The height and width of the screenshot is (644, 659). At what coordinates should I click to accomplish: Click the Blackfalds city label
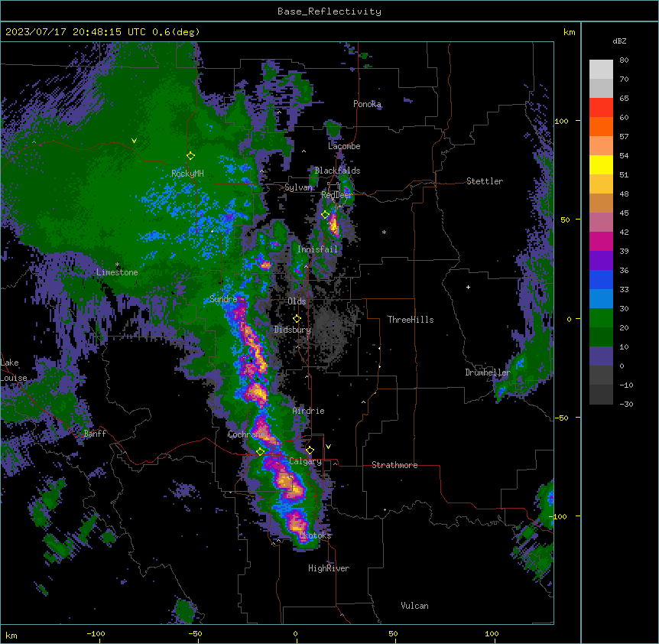click(337, 171)
